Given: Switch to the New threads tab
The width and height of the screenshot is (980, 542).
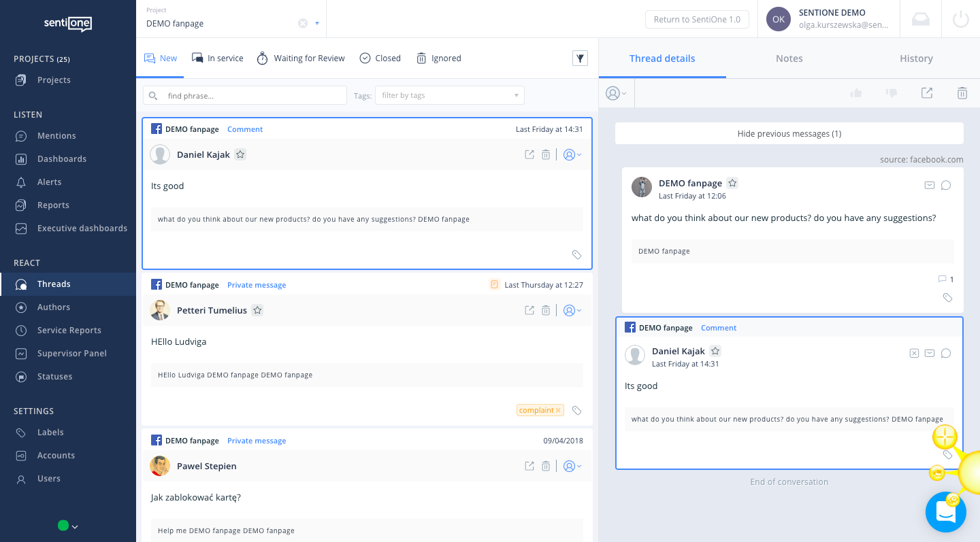Looking at the screenshot, I should [x=161, y=58].
